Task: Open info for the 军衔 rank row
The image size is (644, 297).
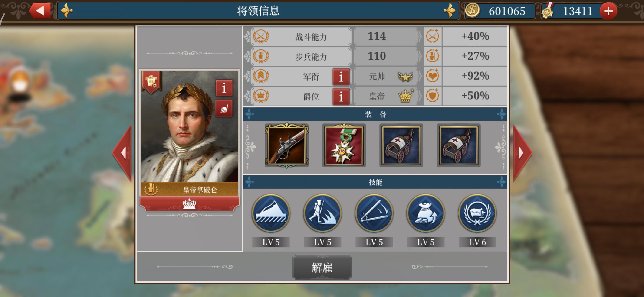Action: [x=341, y=77]
